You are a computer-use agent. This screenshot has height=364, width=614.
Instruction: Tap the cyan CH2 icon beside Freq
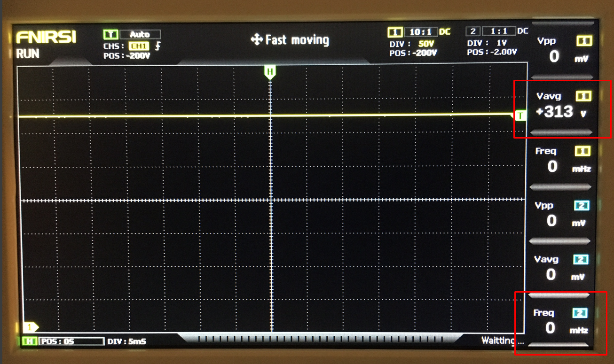pyautogui.click(x=580, y=313)
